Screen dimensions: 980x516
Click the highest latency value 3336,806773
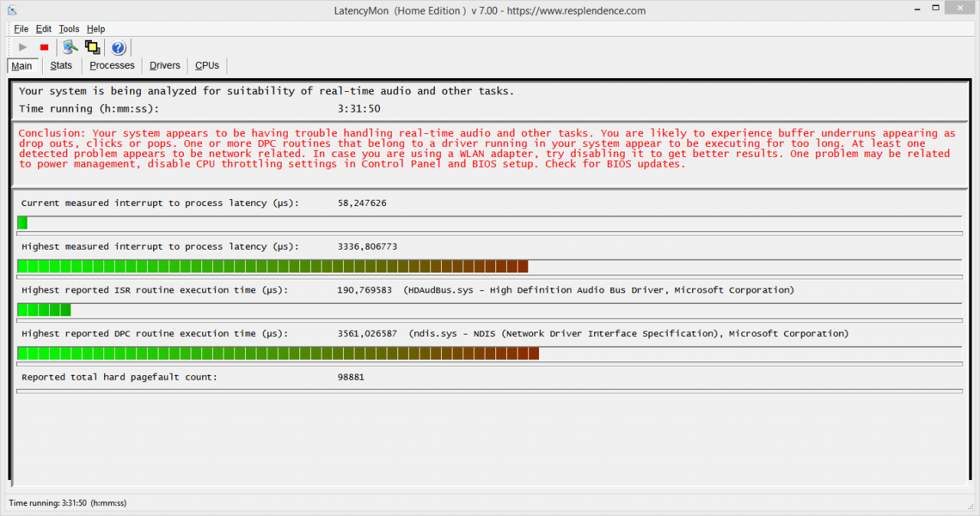(x=367, y=247)
